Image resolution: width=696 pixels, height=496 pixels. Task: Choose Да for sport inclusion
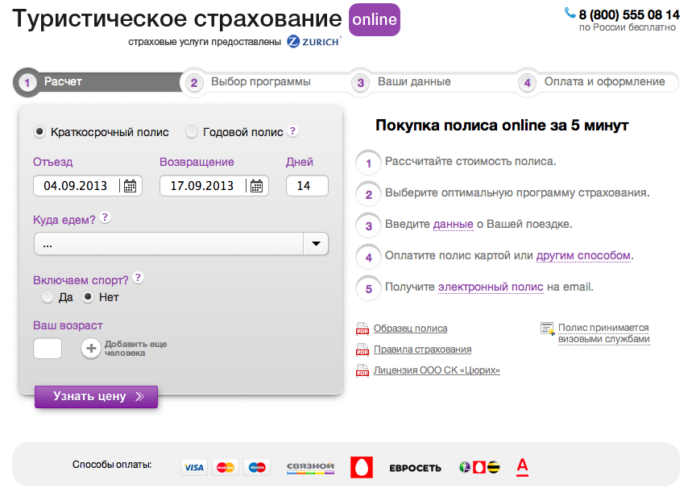47,298
